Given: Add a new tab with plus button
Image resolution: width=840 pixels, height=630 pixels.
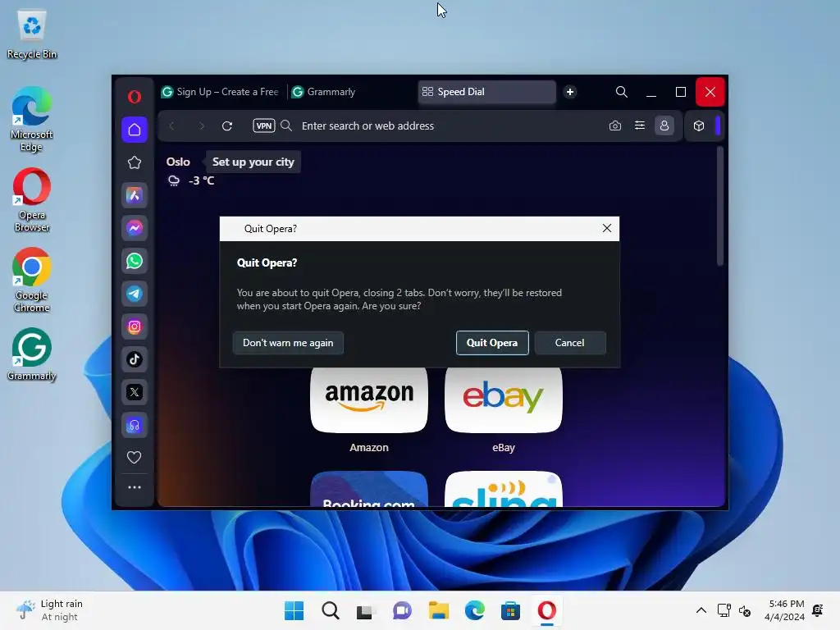Looking at the screenshot, I should coord(570,92).
